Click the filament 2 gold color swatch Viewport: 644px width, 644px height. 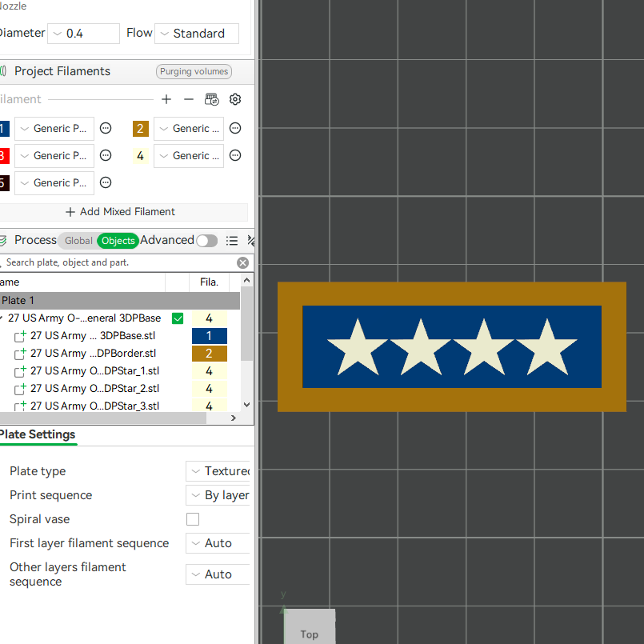(141, 129)
